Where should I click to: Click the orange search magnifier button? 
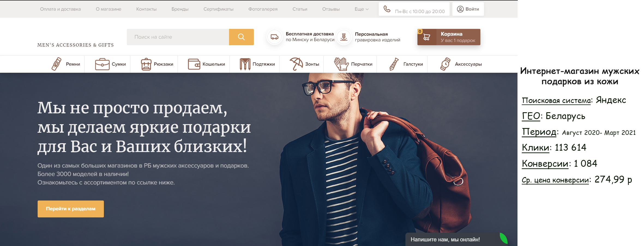(x=241, y=37)
